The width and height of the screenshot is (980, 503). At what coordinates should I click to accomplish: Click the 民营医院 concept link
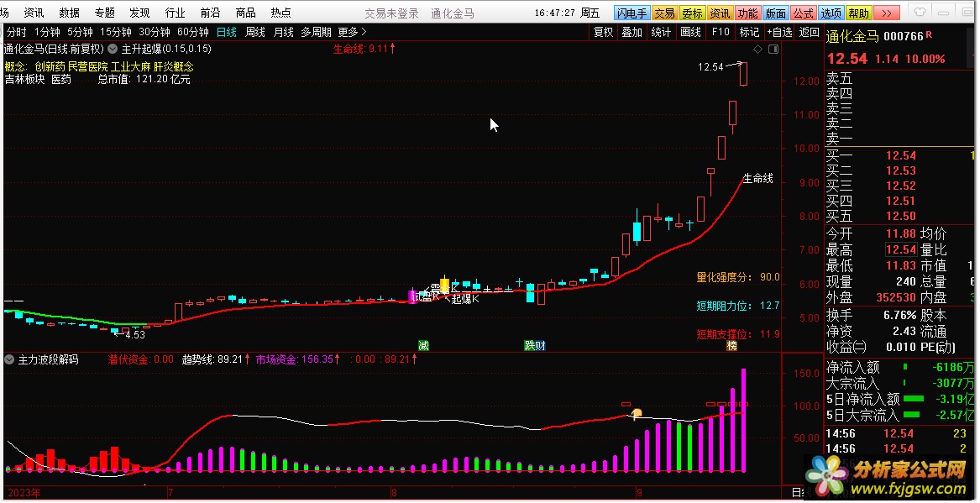[x=88, y=67]
